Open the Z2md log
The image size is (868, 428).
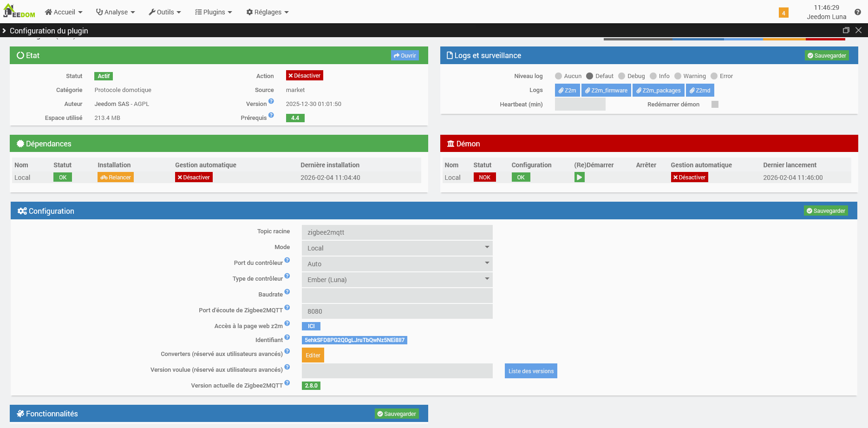pos(700,90)
